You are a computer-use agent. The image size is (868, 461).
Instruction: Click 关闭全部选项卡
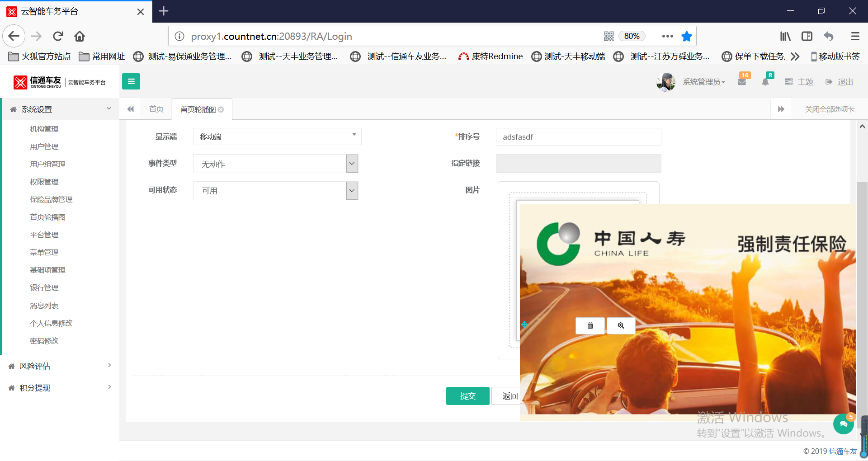pyautogui.click(x=830, y=109)
